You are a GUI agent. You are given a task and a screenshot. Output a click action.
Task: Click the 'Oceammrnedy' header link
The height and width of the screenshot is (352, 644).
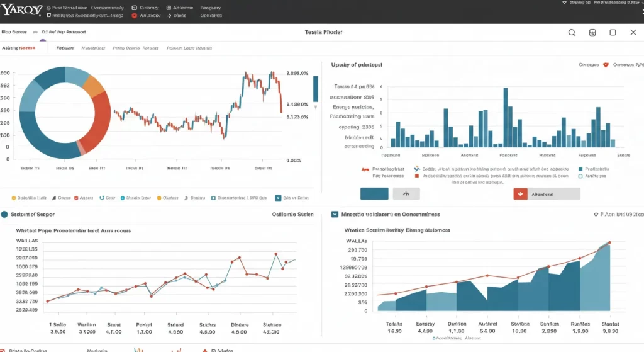tap(107, 8)
